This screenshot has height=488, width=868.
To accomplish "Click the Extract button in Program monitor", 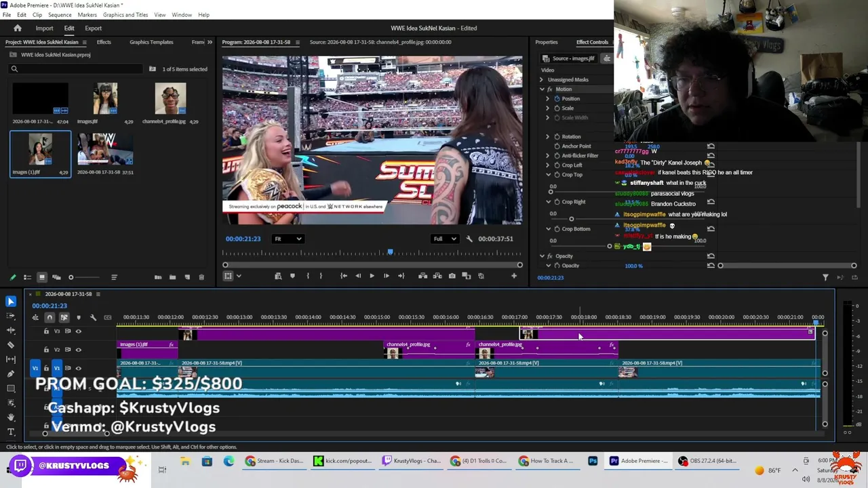I will pos(437,276).
